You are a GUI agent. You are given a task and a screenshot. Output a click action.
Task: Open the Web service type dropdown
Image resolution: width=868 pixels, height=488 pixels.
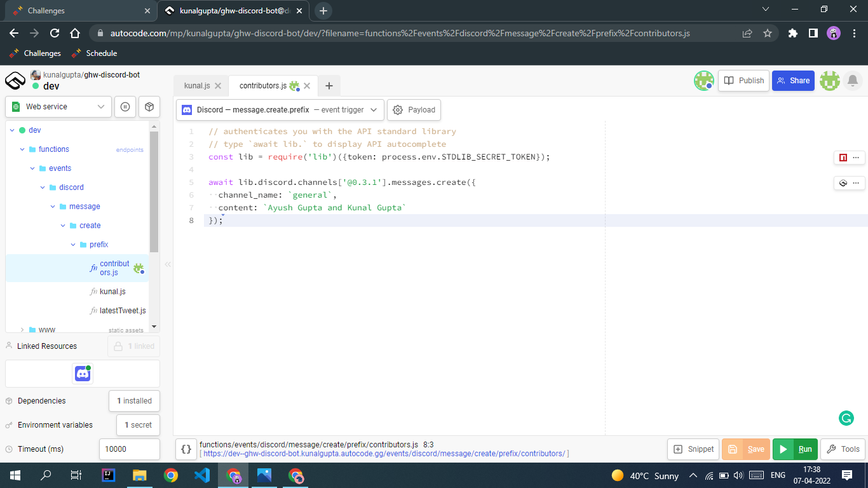pos(58,107)
